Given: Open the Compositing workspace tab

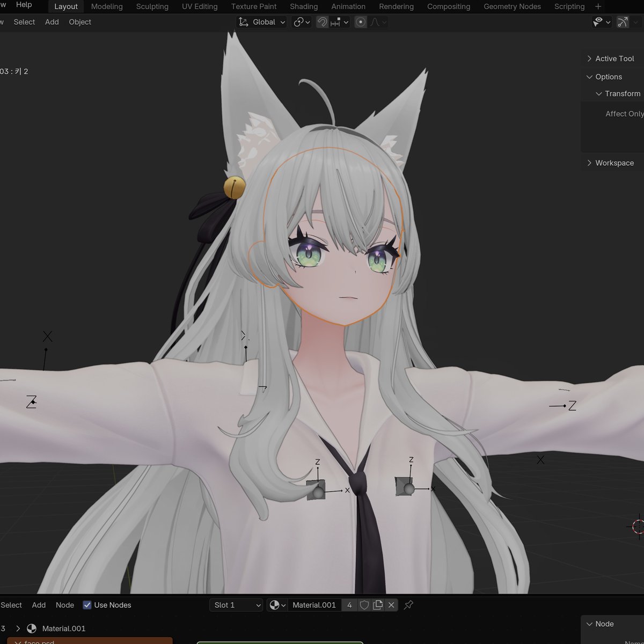Looking at the screenshot, I should click(x=449, y=6).
